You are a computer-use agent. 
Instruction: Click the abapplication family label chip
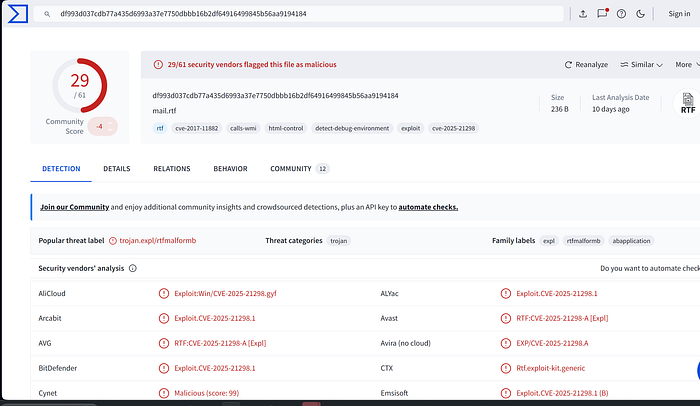pos(631,241)
